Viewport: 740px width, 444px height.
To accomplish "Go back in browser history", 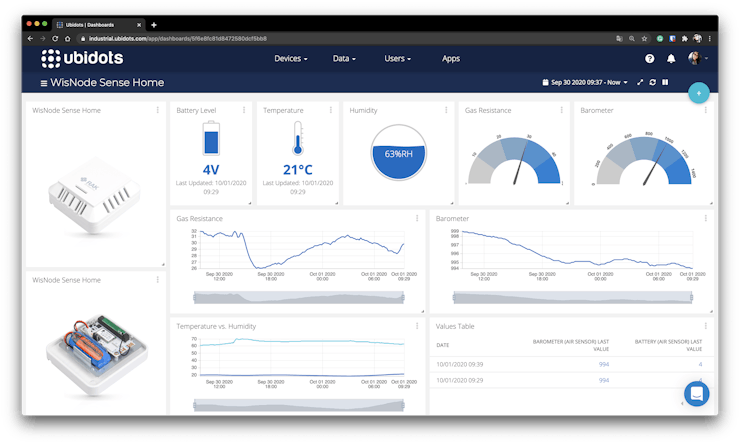I will [30, 39].
